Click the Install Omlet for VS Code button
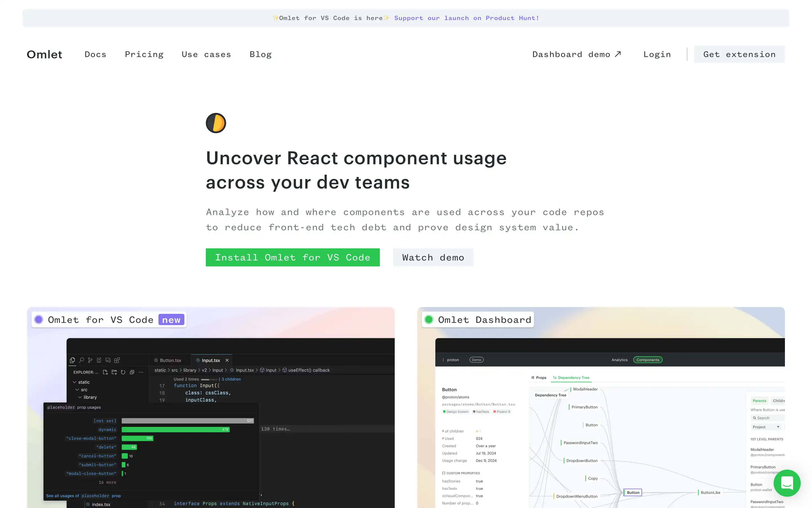Viewport: 812px width, 508px height. click(x=293, y=257)
